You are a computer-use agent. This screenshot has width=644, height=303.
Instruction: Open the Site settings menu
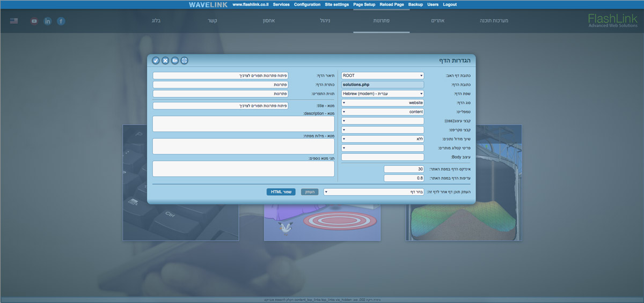[336, 4]
